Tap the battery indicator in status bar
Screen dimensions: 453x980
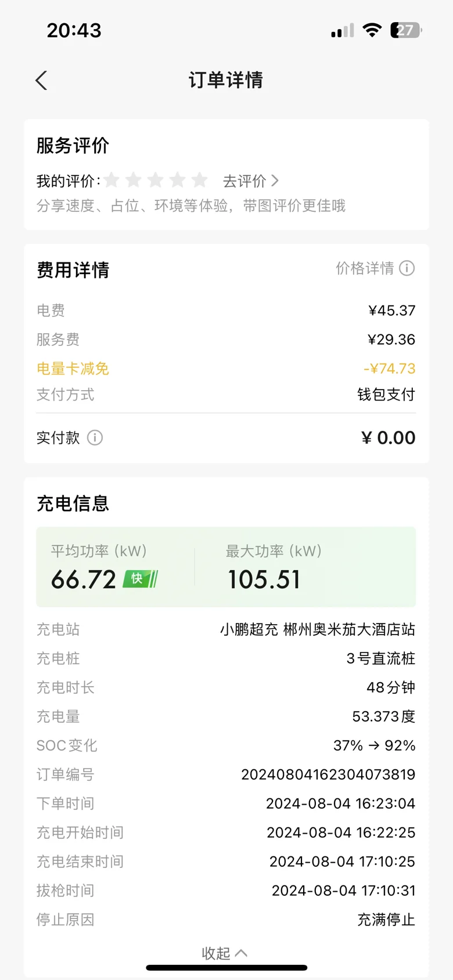pyautogui.click(x=406, y=30)
